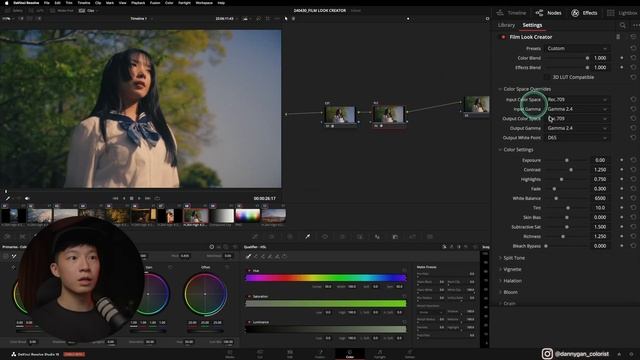Image resolution: width=640 pixels, height=360 pixels.
Task: Open the File menu
Action: point(47,3)
